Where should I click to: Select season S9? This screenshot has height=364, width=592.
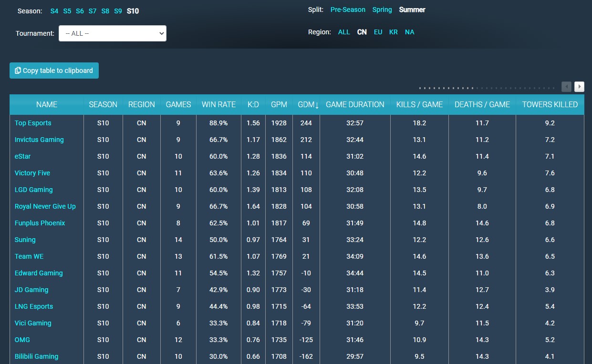[118, 10]
